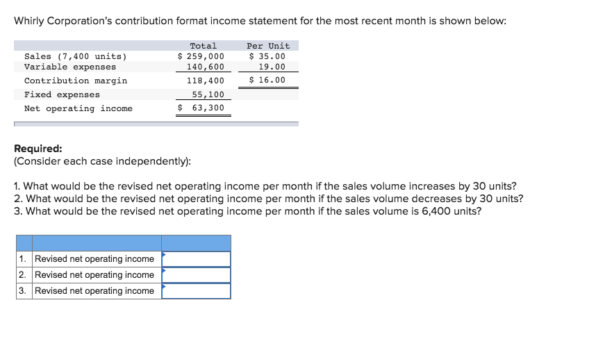The image size is (596, 364).
Task: Click the blue answer table header
Action: coord(124,243)
